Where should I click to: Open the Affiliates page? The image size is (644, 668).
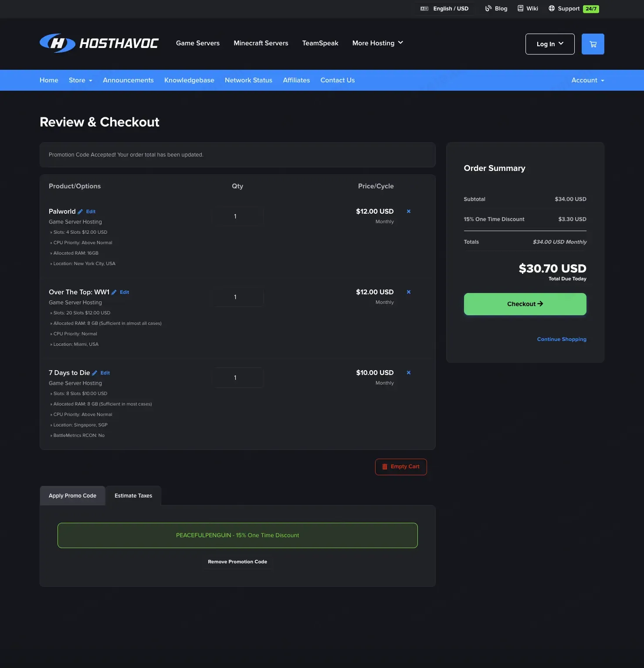(296, 80)
